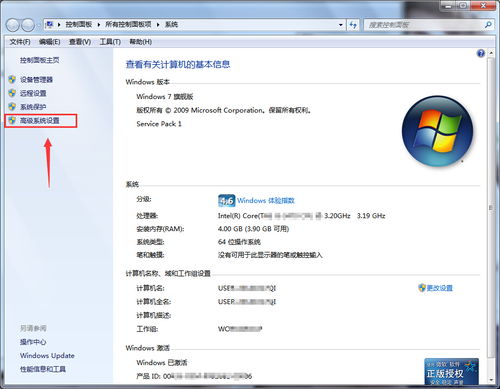Viewport: 500px width, 389px height.
Task: Open the address bar history dropdown arrow
Action: coord(340,25)
